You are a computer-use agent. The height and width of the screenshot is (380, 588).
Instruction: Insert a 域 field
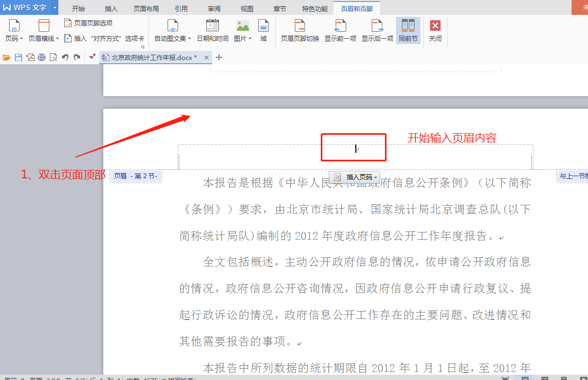264,31
